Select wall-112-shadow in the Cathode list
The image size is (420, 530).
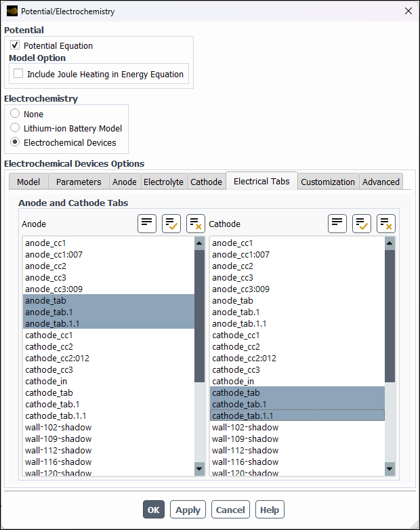[297, 450]
